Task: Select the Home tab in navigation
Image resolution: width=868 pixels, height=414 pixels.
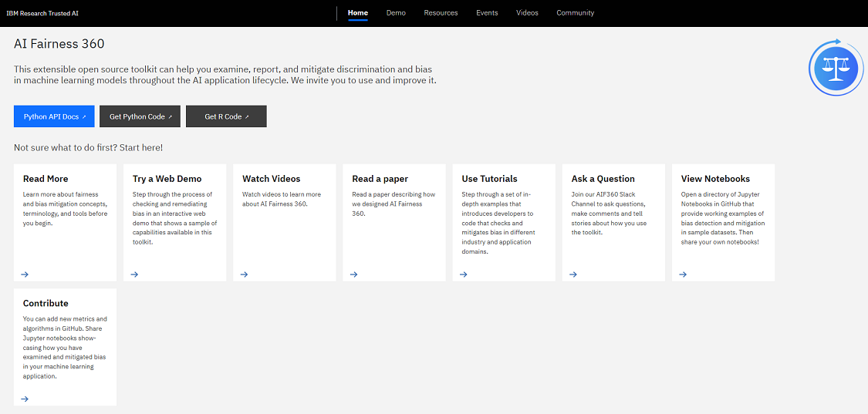Action: [357, 13]
